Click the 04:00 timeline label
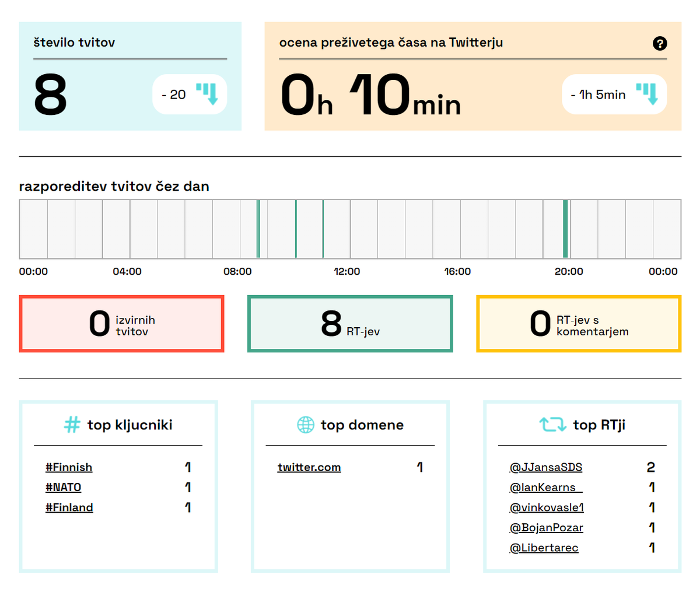Image resolution: width=700 pixels, height=613 pixels. point(127,271)
